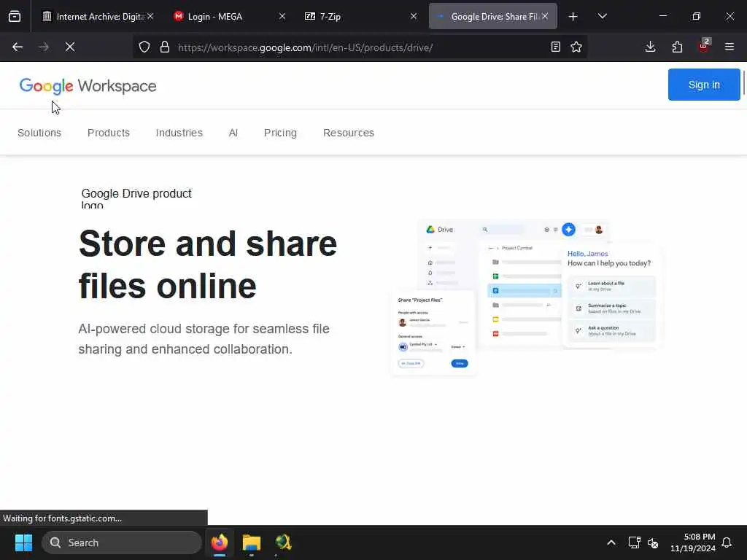Click the address bar URL field
Viewport: 747px width, 560px height.
(360, 47)
